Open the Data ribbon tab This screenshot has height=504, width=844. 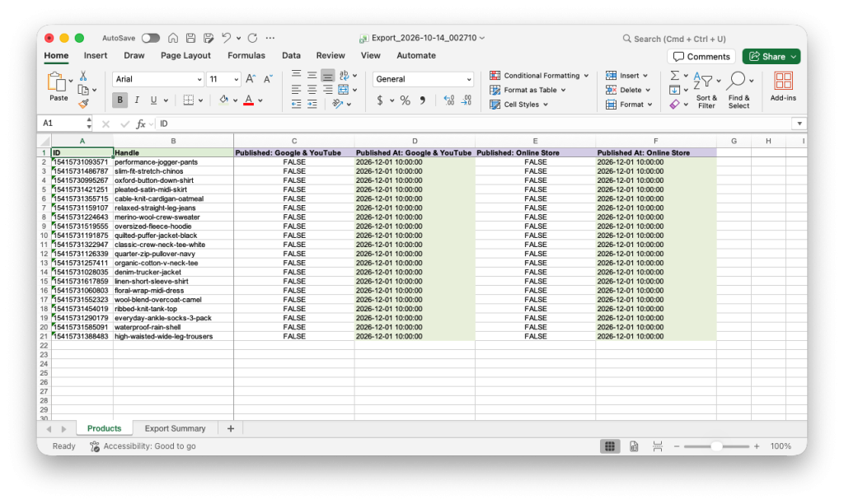[291, 55]
